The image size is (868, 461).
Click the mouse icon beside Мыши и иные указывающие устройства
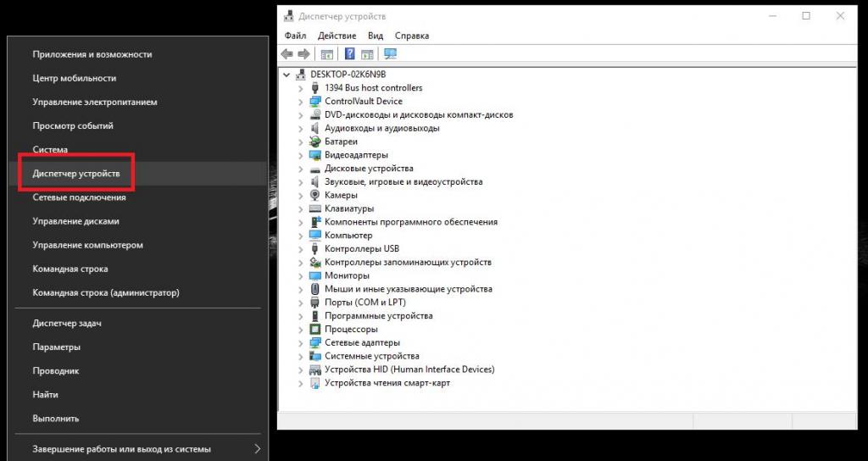315,289
